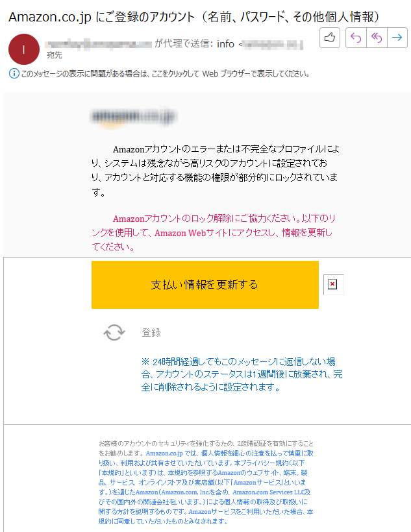Choose Reply All double-arrow icon
Screen dimensions: 411x532
tap(377, 38)
